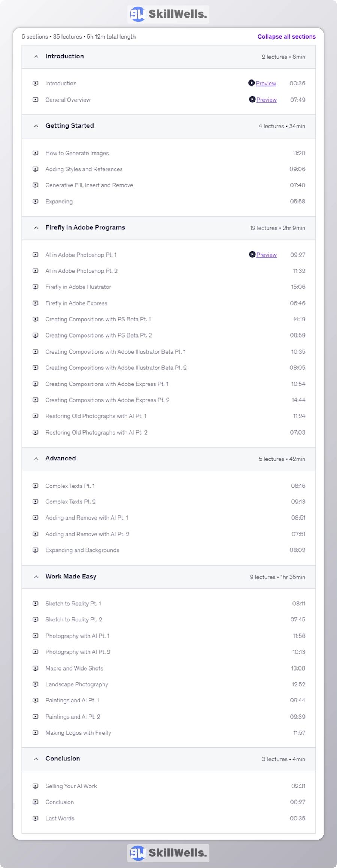337x868 pixels.
Task: Click Collapse all sections
Action: (286, 37)
